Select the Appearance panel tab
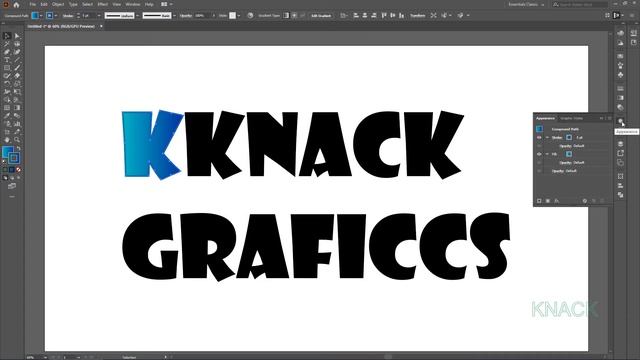The width and height of the screenshot is (640, 360). pyautogui.click(x=545, y=118)
